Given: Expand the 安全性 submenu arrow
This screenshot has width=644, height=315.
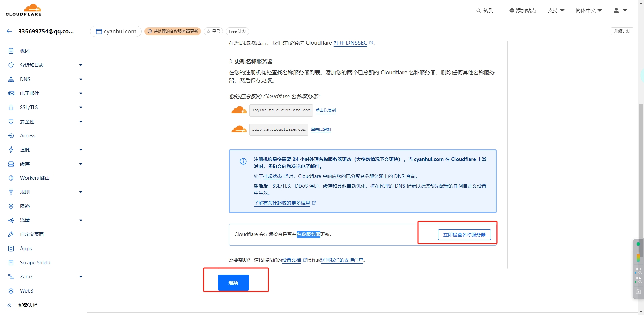Looking at the screenshot, I should (81, 122).
